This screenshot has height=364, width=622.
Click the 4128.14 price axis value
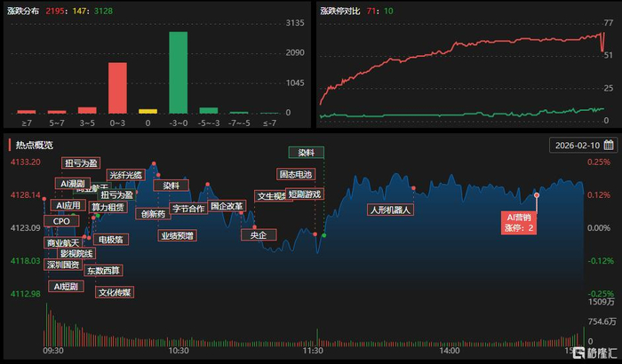(x=26, y=195)
